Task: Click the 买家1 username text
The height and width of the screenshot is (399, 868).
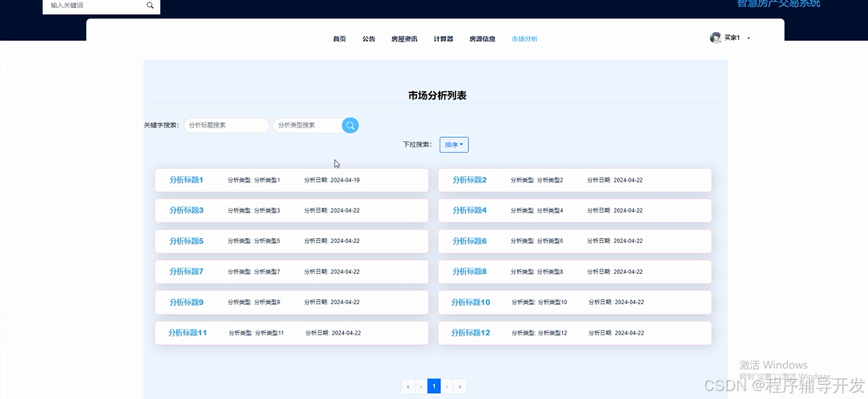Action: coord(732,37)
